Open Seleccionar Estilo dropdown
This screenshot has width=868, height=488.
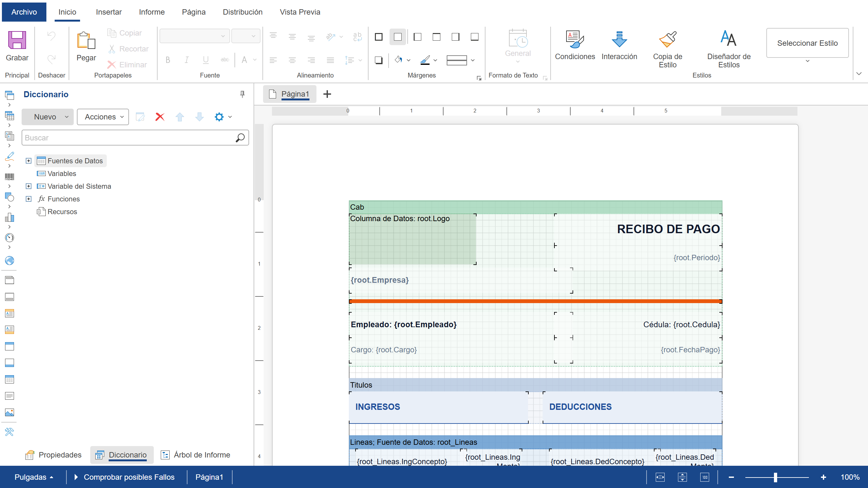click(807, 43)
